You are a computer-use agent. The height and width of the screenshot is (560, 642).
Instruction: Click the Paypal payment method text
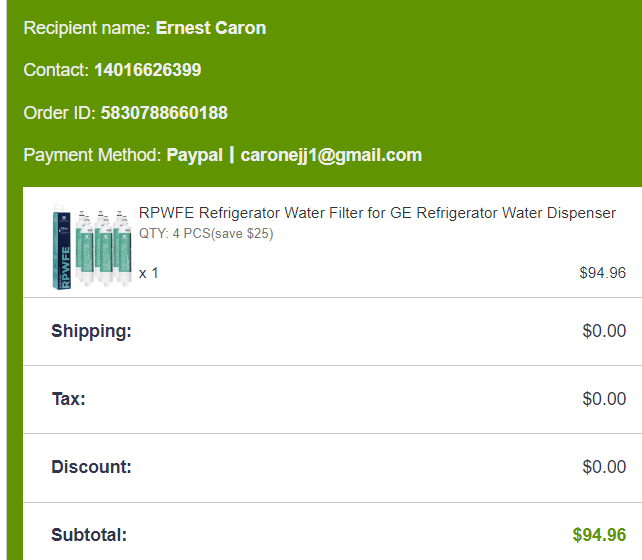195,155
